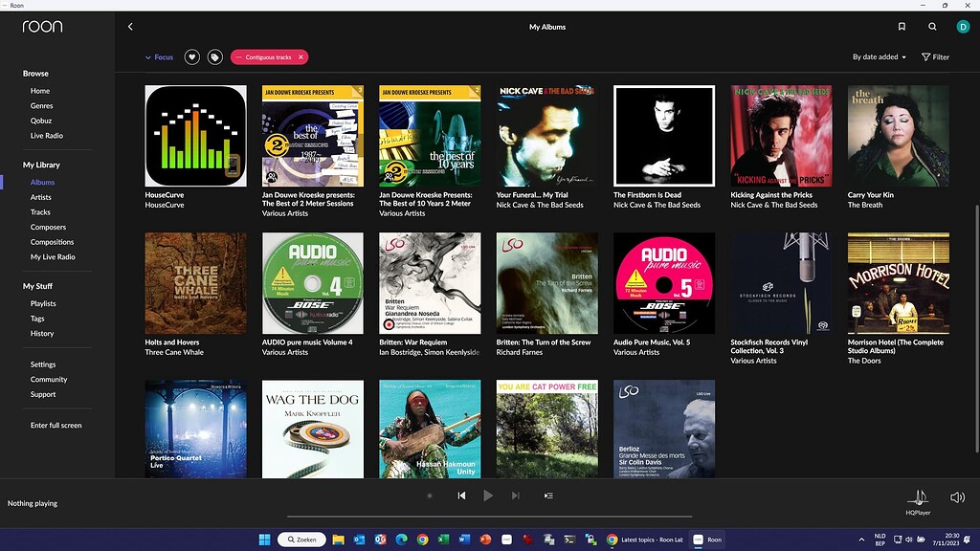
Task: Open bookmarks via the bookmark icon
Action: (x=901, y=27)
